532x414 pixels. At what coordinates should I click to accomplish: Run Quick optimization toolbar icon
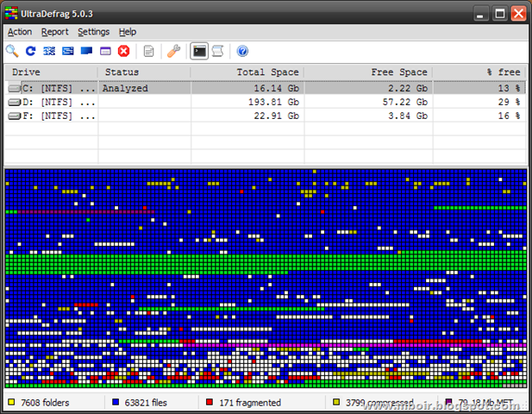click(x=68, y=51)
